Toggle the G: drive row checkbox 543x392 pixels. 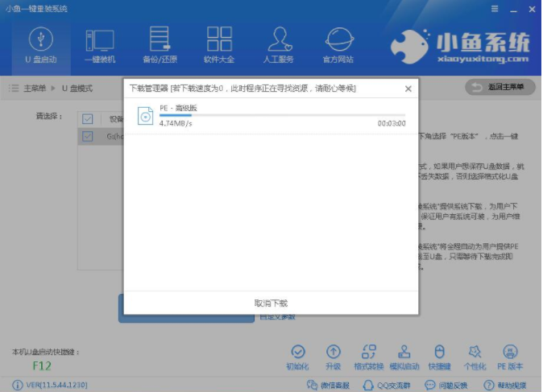[x=88, y=137]
